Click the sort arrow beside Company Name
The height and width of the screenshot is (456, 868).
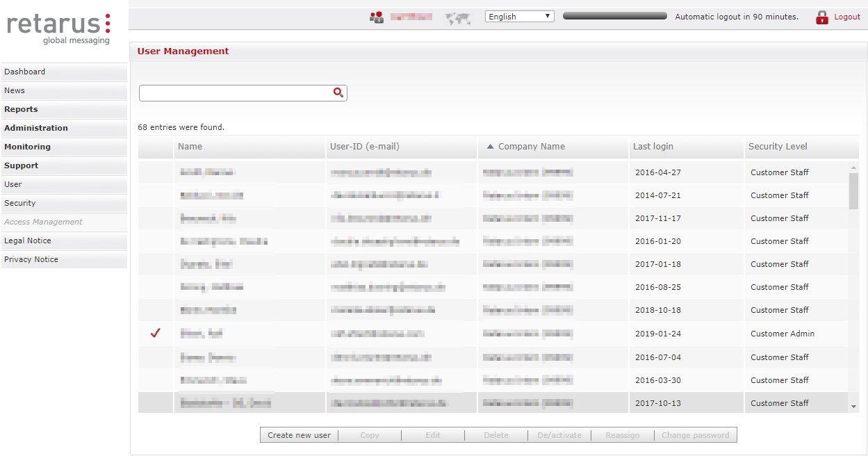490,147
